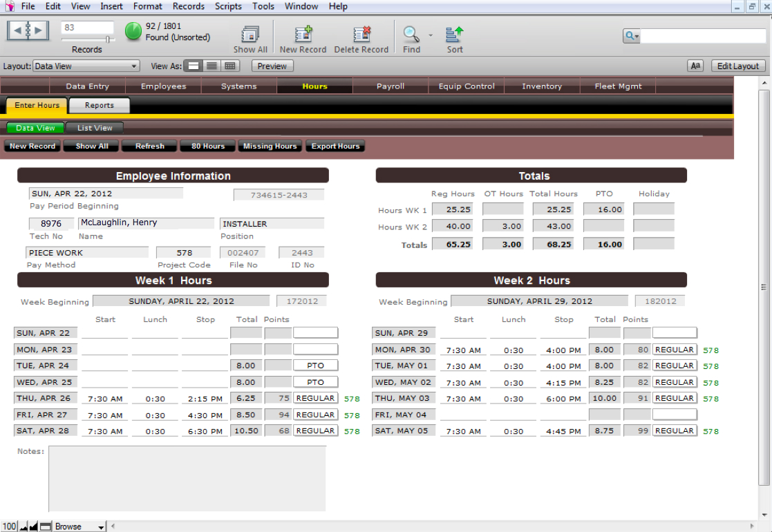The image size is (772, 532).
Task: Switch View As to Form view
Action: 194,66
